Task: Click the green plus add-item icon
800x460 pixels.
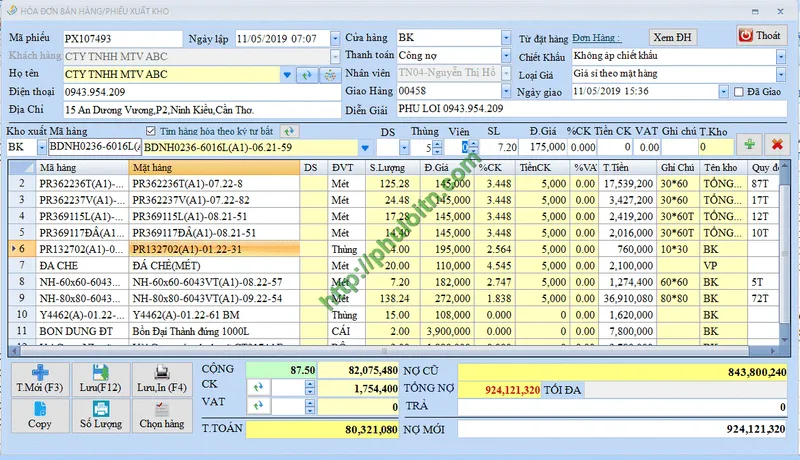Action: point(749,145)
